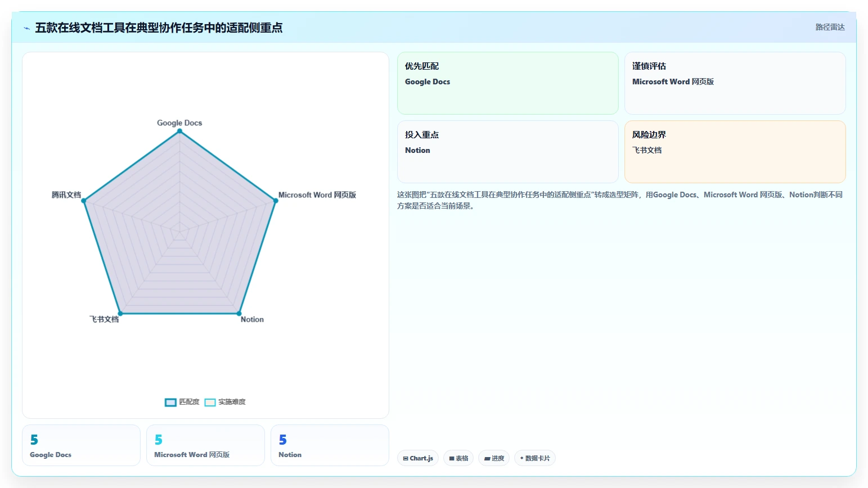Click the Notion score card showing 5

[x=330, y=445]
